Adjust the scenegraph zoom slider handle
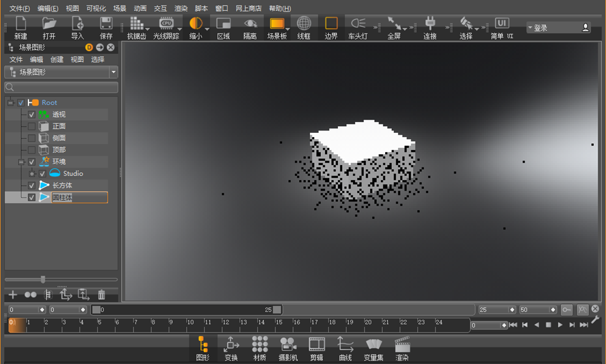The width and height of the screenshot is (606, 364). [43, 280]
